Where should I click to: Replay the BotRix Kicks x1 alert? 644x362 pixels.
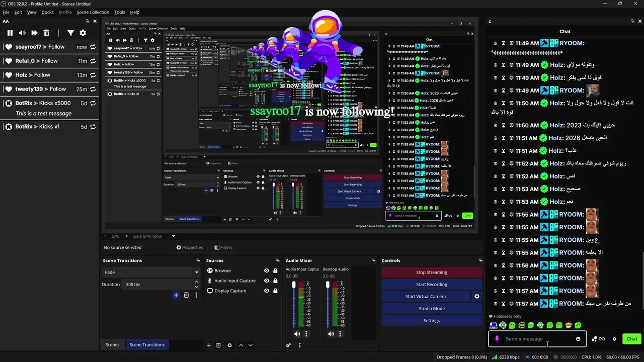coord(93,127)
